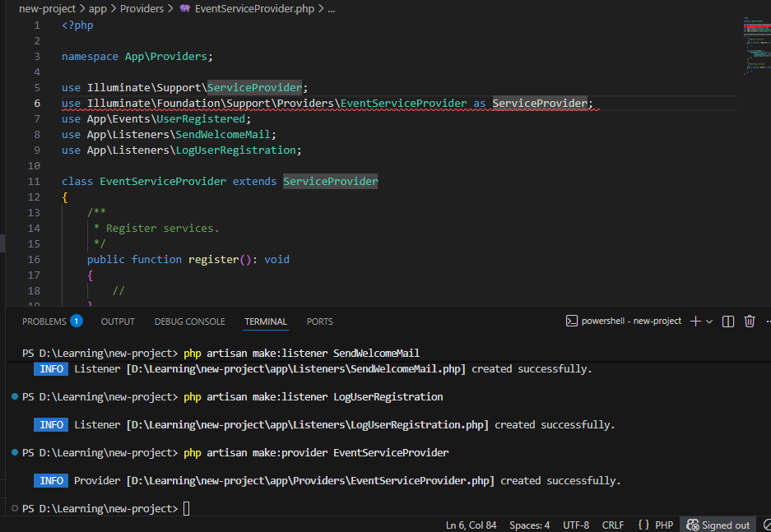Switch to the PROBLEMS tab
This screenshot has height=532, width=771.
tap(44, 322)
